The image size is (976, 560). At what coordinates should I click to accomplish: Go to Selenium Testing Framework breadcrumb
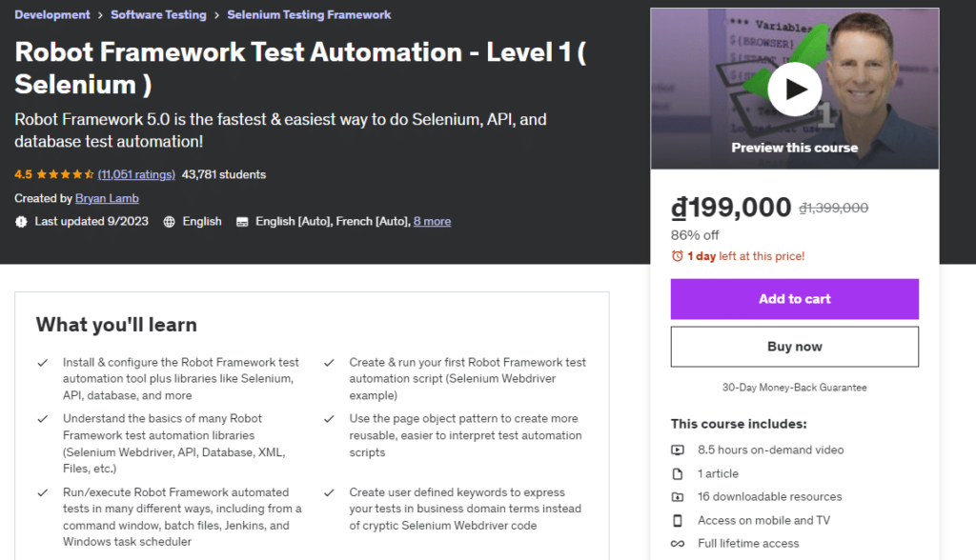pyautogui.click(x=309, y=14)
